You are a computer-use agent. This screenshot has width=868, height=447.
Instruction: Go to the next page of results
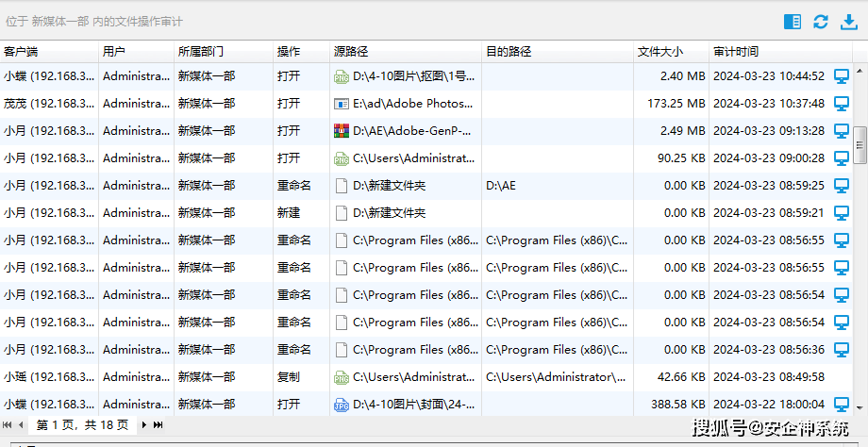pos(144,425)
